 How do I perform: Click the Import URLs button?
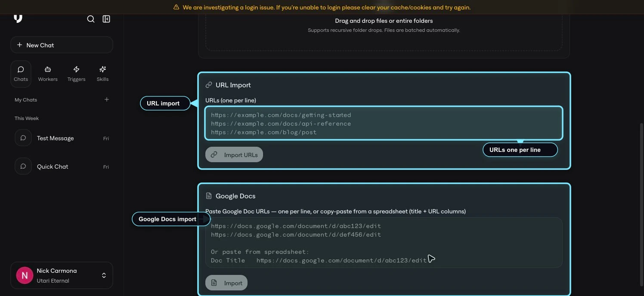(x=234, y=154)
